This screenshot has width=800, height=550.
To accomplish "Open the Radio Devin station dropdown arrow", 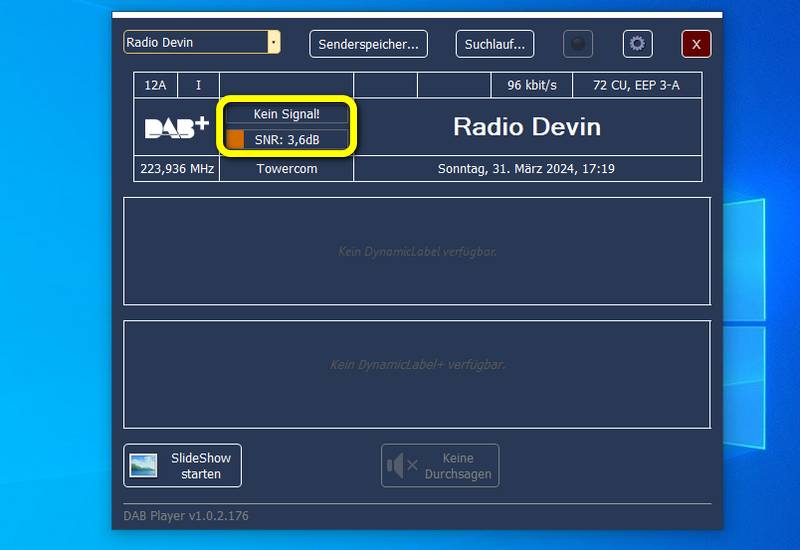I will (274, 42).
